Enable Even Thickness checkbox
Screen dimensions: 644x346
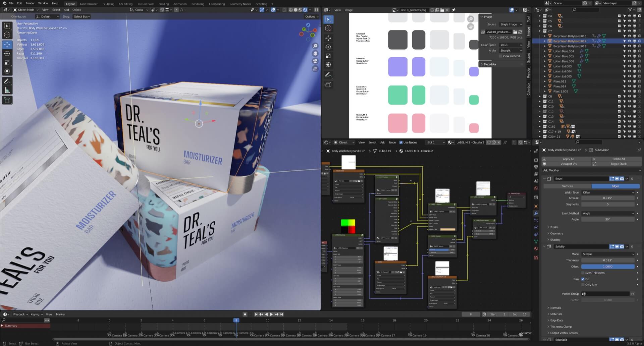[x=583, y=273]
